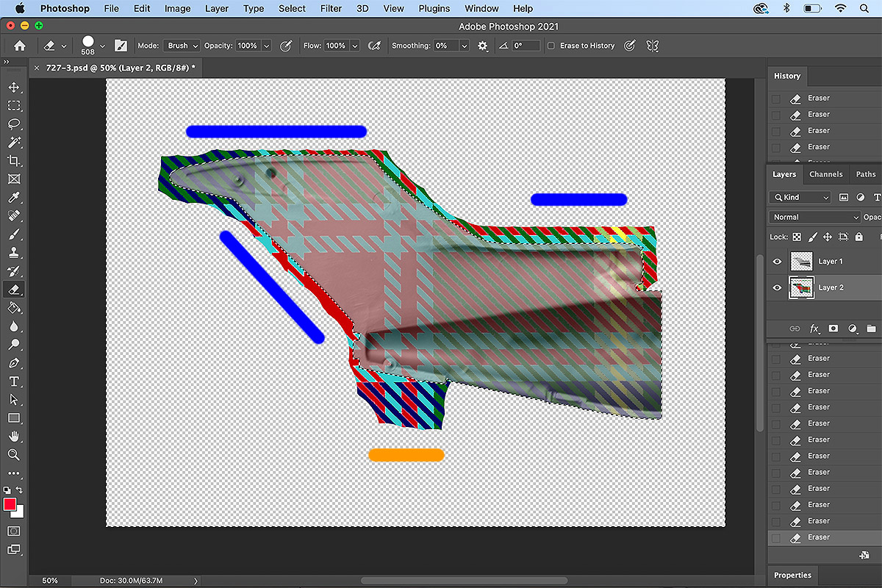Click the Layer 1 thumbnail

800,262
